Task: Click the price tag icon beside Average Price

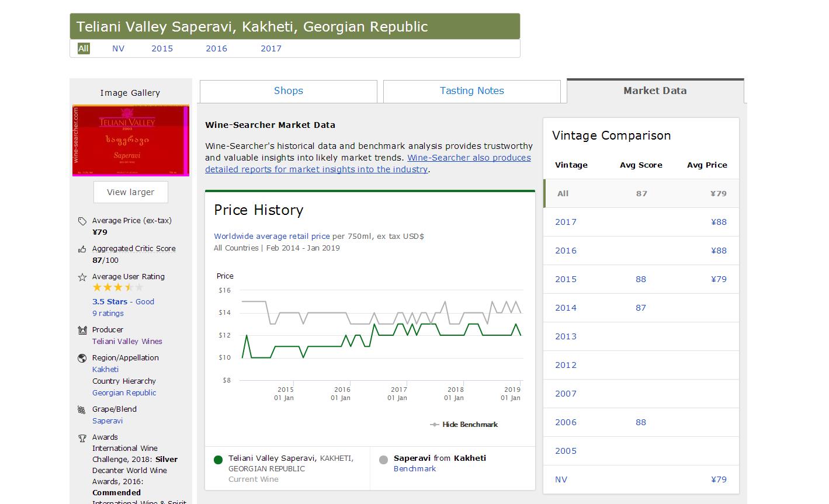Action: pyautogui.click(x=82, y=221)
